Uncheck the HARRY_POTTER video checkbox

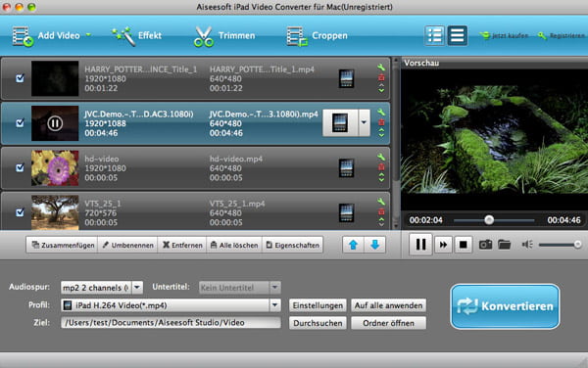[20, 78]
